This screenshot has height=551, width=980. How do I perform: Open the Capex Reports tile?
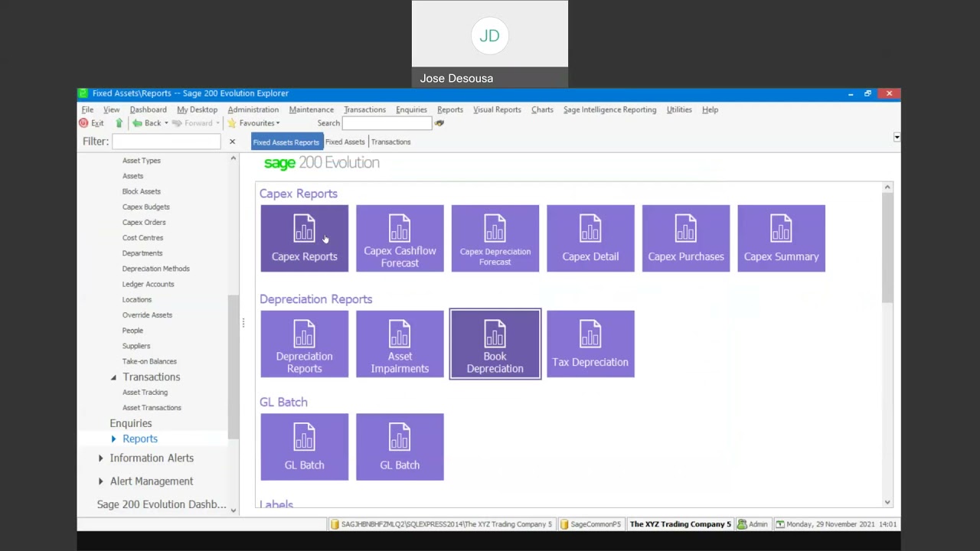click(304, 238)
